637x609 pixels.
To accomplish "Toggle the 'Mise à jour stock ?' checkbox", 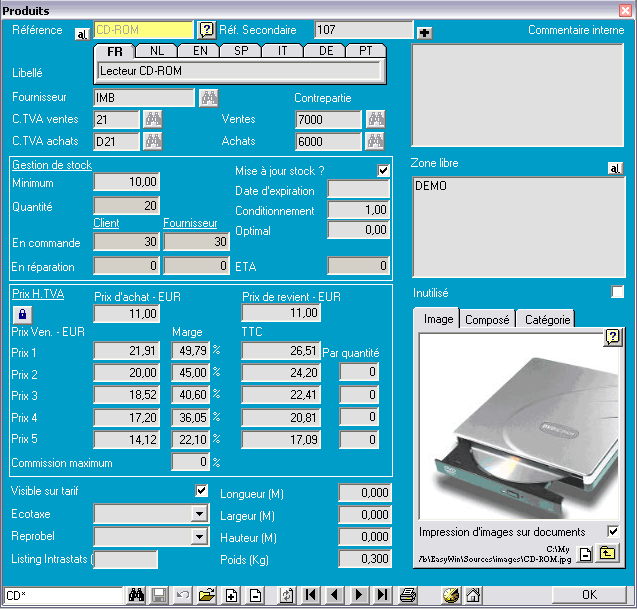I will 383,171.
